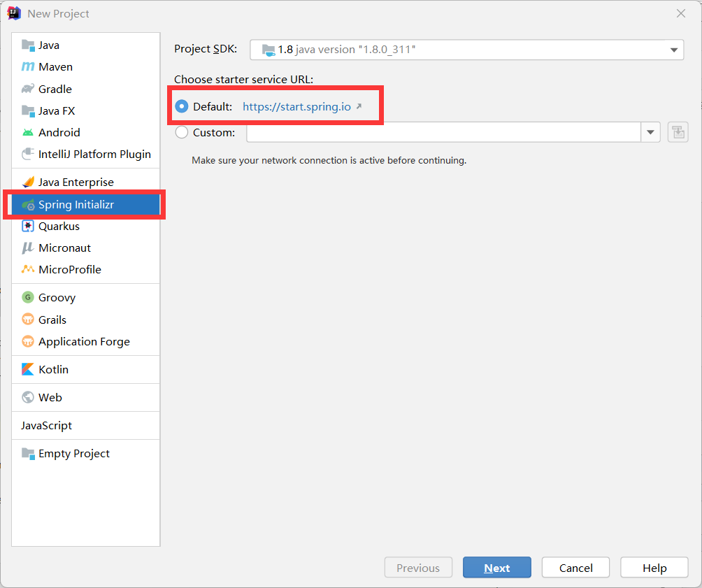Click the Next button
Viewport: 702px width, 588px height.
tap(497, 568)
